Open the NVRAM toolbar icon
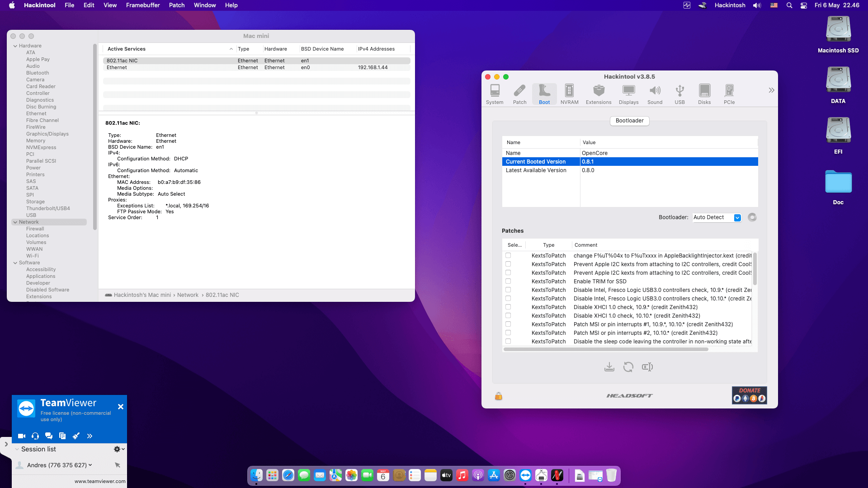The image size is (868, 488). (x=569, y=94)
